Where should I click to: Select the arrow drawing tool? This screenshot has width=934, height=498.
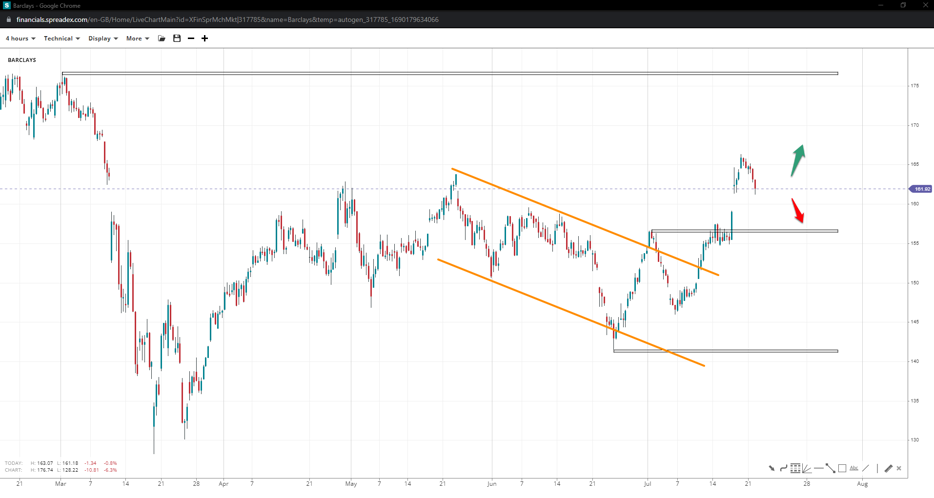(x=772, y=468)
